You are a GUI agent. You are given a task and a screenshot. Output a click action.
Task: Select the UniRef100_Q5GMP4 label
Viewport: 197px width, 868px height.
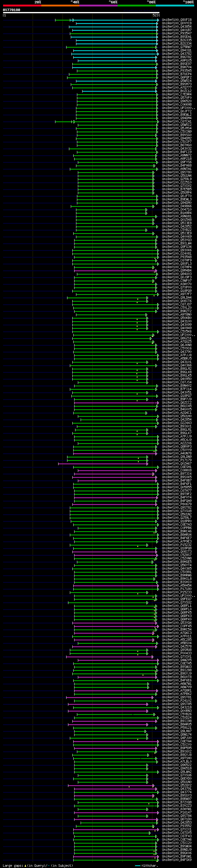pos(176,193)
